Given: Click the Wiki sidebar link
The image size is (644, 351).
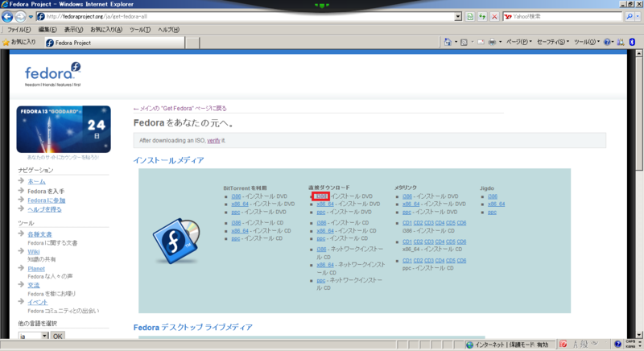Looking at the screenshot, I should (34, 252).
